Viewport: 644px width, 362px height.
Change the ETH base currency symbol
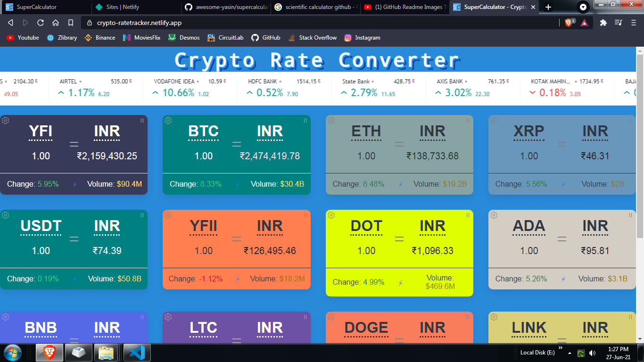coord(366,132)
